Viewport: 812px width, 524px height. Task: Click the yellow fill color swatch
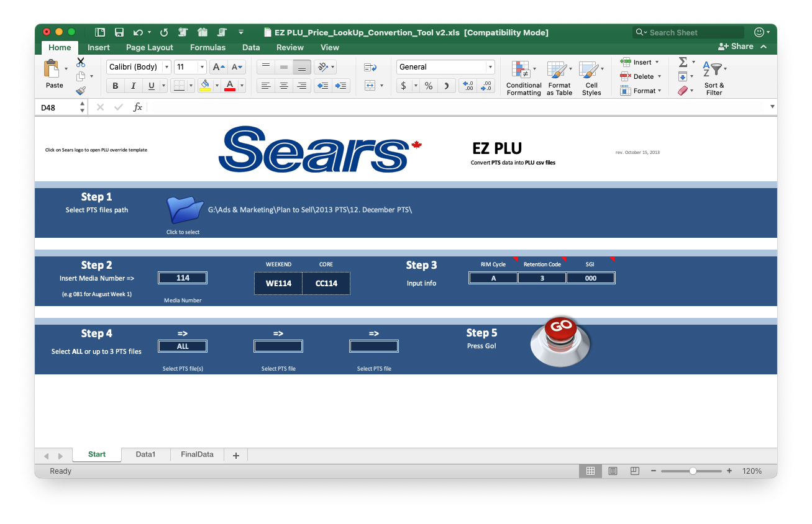205,86
